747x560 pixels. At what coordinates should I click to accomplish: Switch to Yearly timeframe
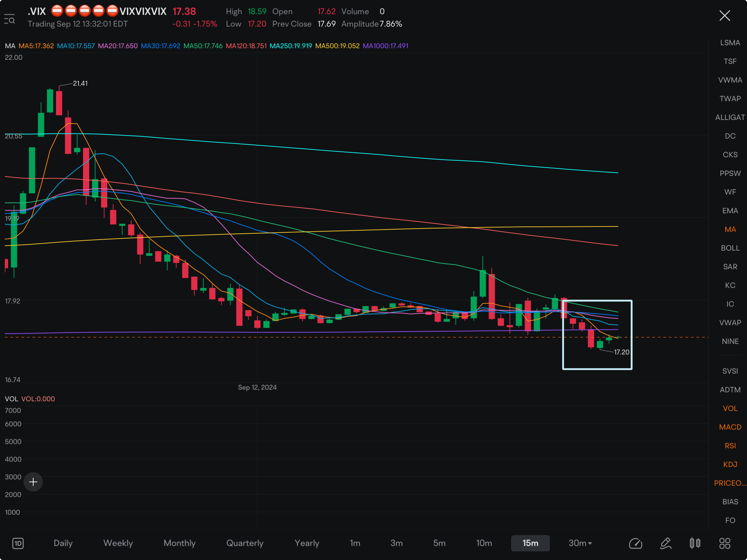pos(307,543)
